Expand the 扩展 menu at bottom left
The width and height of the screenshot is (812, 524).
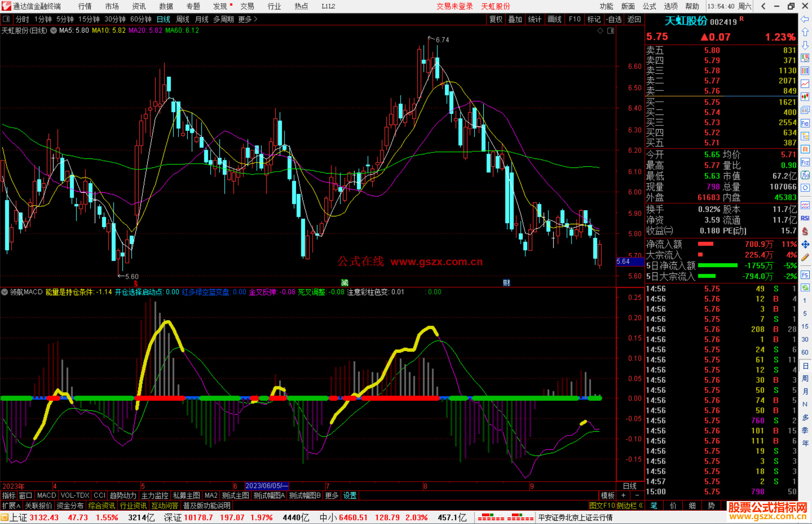[x=11, y=506]
